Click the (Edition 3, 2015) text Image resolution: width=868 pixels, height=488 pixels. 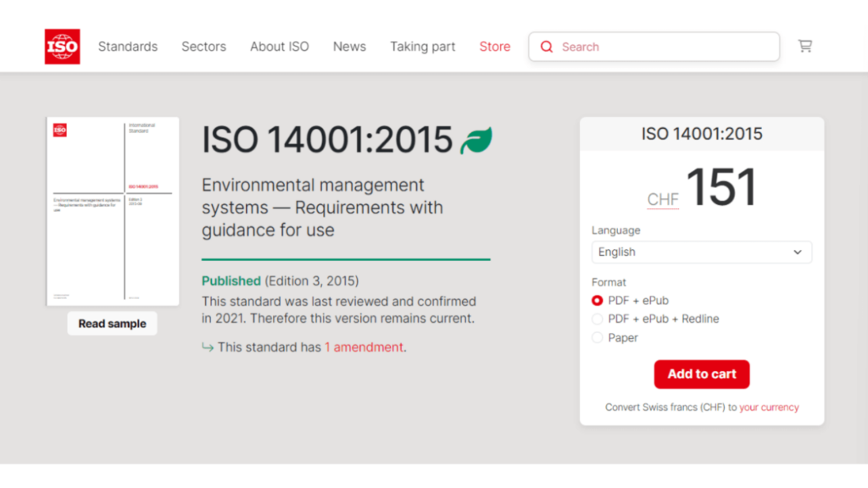coord(312,281)
